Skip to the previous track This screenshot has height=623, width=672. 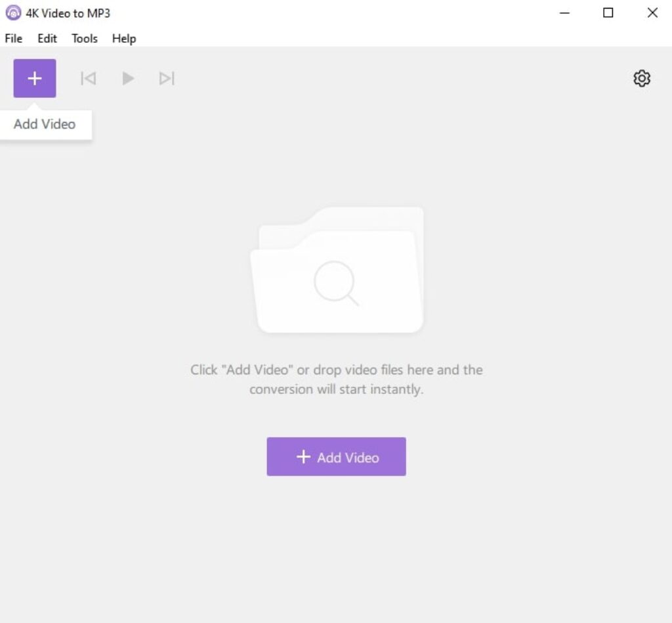click(x=89, y=79)
